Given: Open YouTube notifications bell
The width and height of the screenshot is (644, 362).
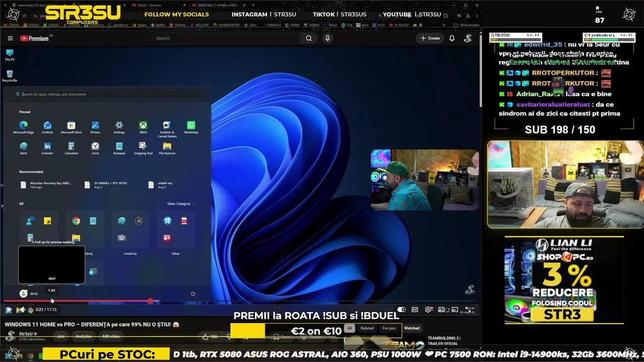Looking at the screenshot, I should coord(452,38).
